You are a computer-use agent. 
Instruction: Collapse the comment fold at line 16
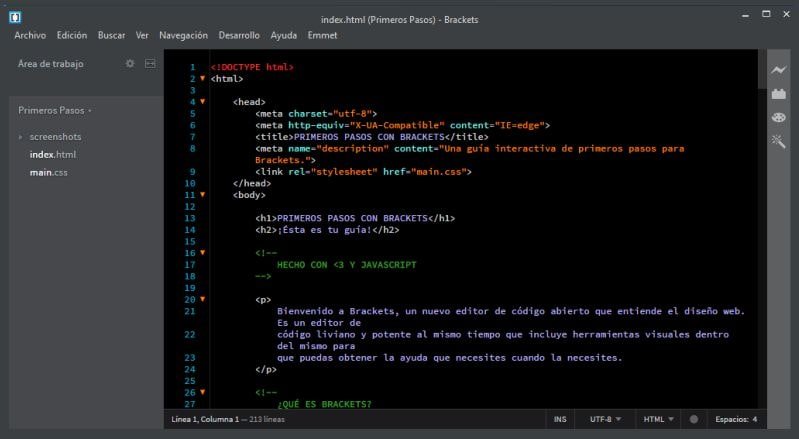point(202,253)
